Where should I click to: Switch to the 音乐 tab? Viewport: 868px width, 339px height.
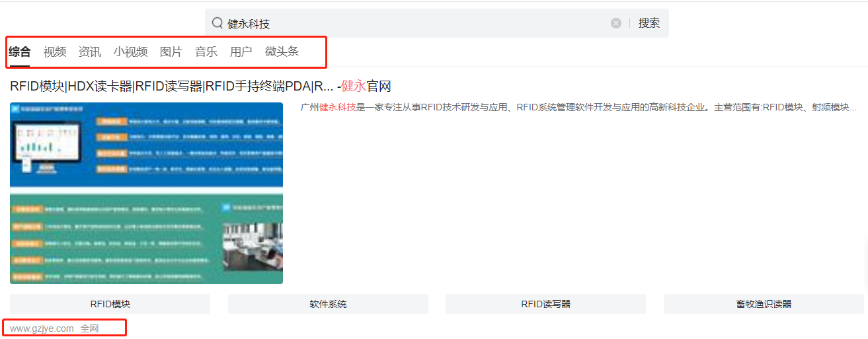pos(206,52)
